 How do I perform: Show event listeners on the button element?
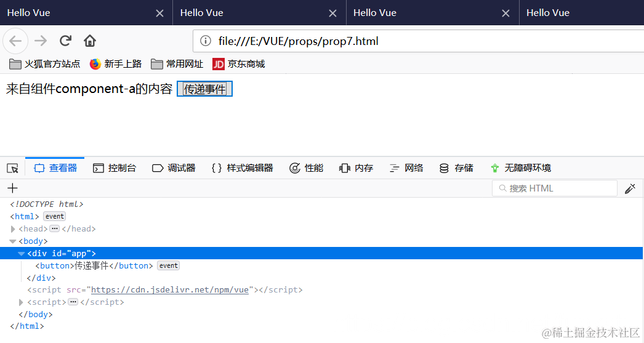169,266
